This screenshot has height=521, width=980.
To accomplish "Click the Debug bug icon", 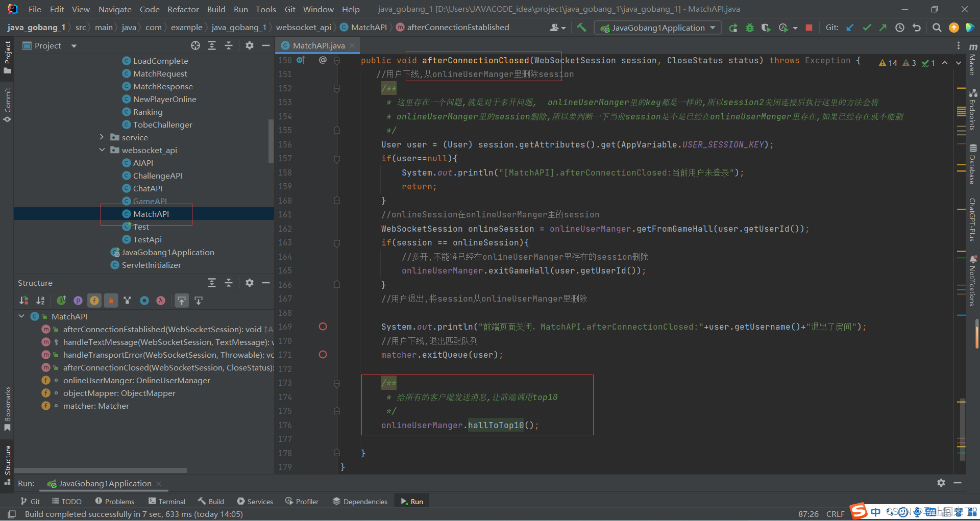I will 749,28.
